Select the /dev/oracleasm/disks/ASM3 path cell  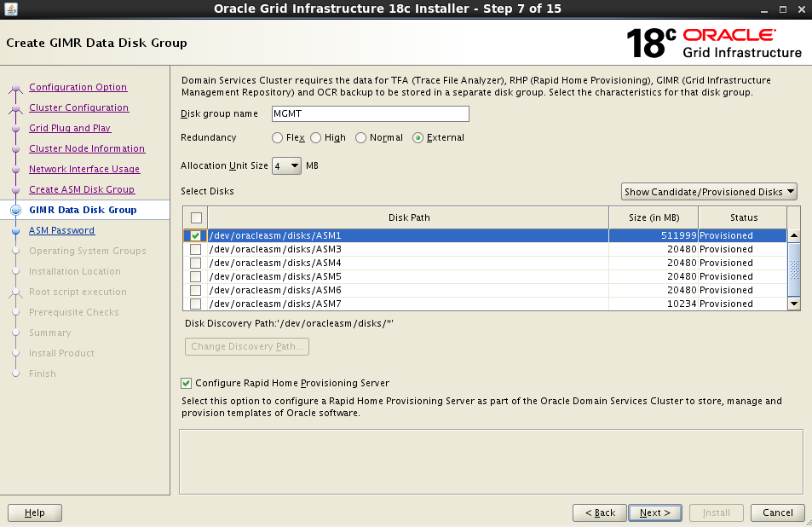[x=408, y=249]
